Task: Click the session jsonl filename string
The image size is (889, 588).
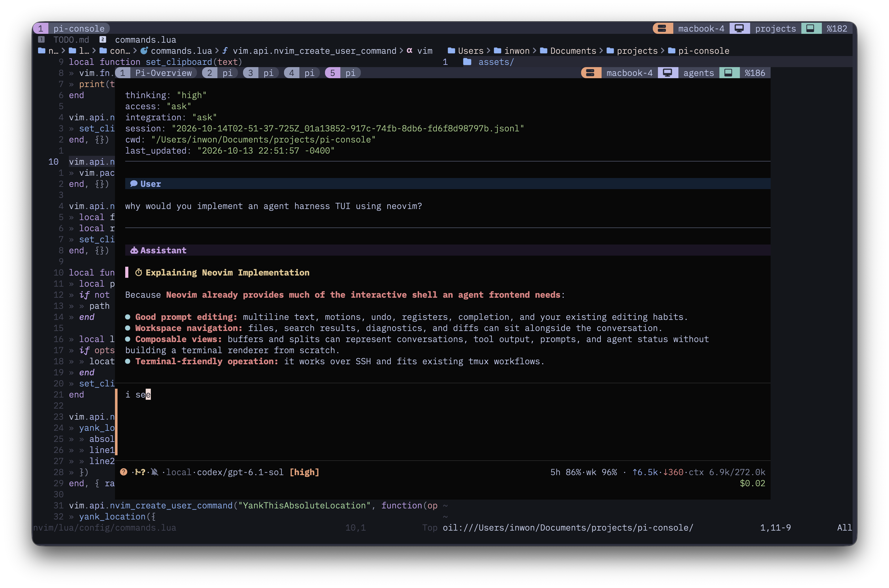Action: (348, 128)
